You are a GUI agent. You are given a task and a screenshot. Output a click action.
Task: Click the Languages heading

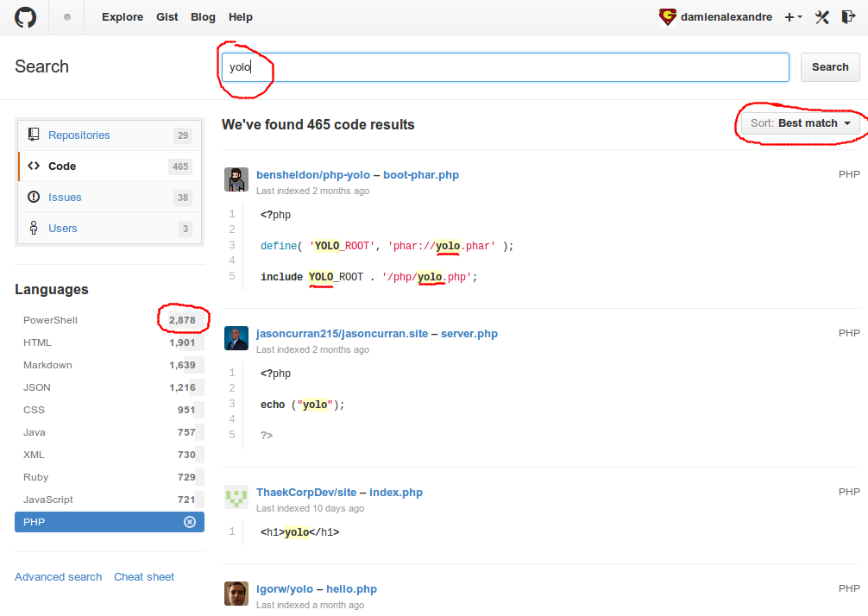tap(52, 290)
